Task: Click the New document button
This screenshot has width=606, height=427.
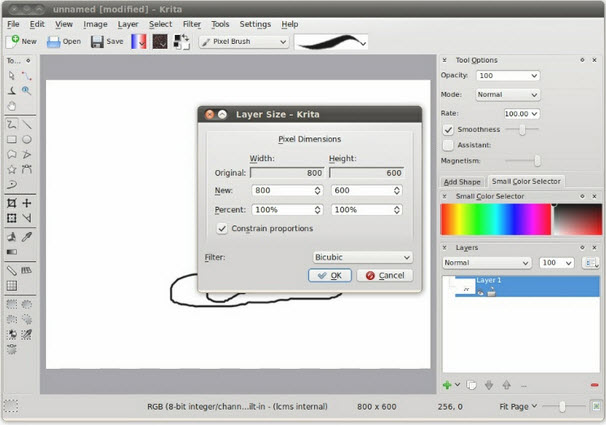Action: tap(22, 41)
